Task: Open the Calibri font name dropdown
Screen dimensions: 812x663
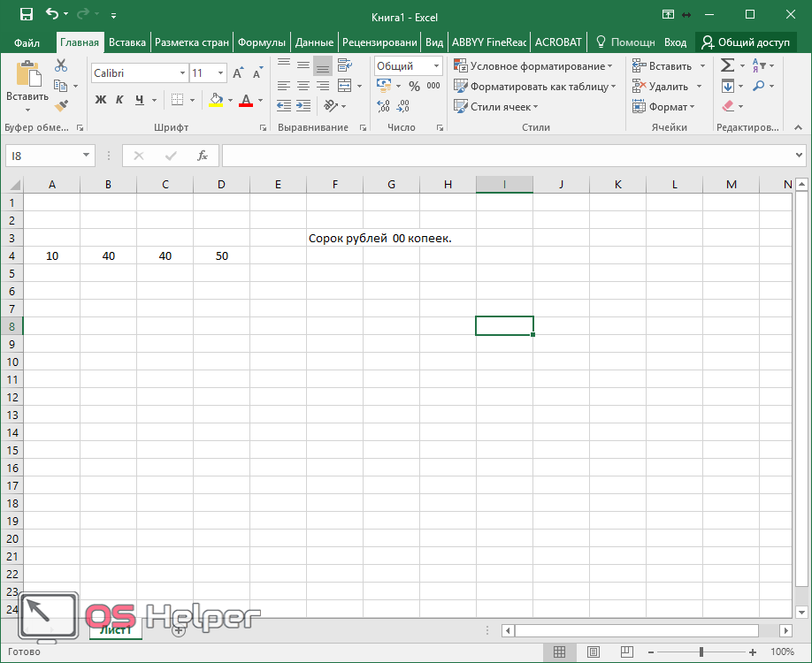Action: [182, 73]
